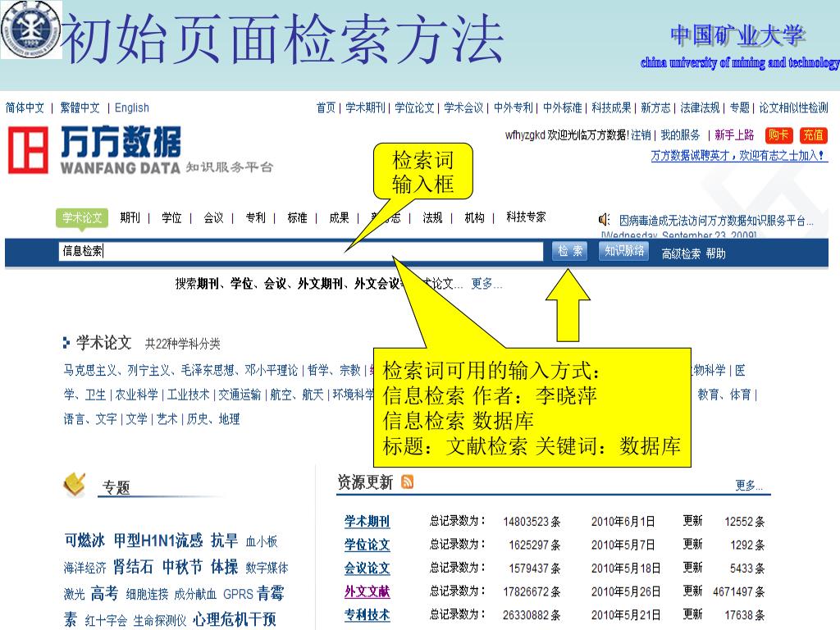Image resolution: width=840 pixels, height=630 pixels.
Task: Select the 标准 search tab
Action: pos(297,218)
